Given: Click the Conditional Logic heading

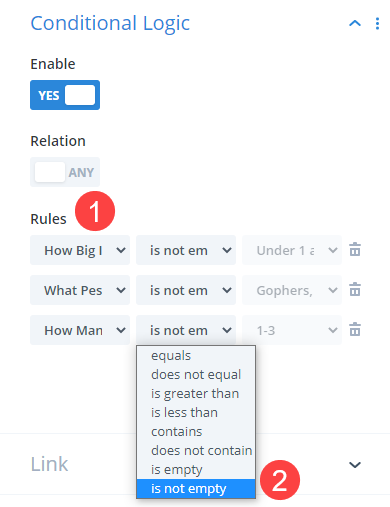Looking at the screenshot, I should tap(110, 24).
